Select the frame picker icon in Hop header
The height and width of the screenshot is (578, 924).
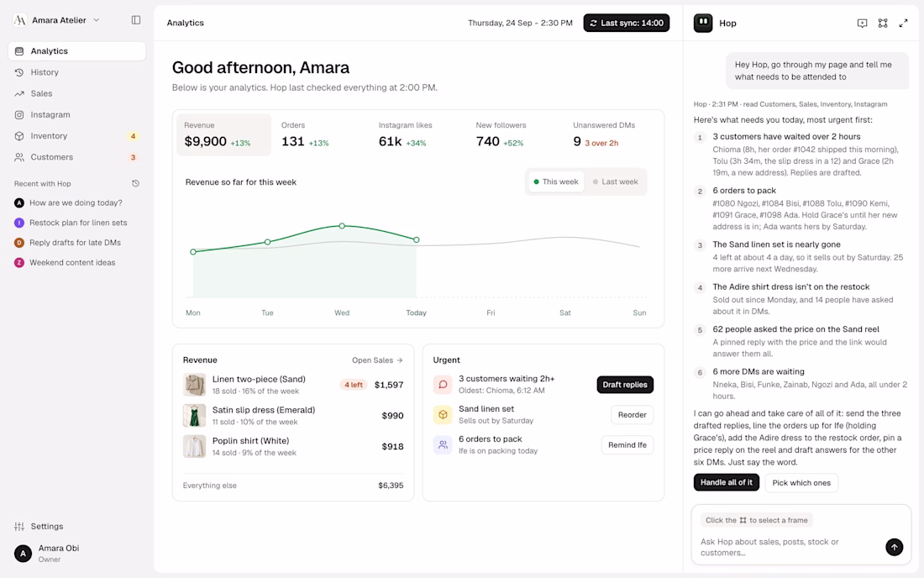(x=883, y=23)
